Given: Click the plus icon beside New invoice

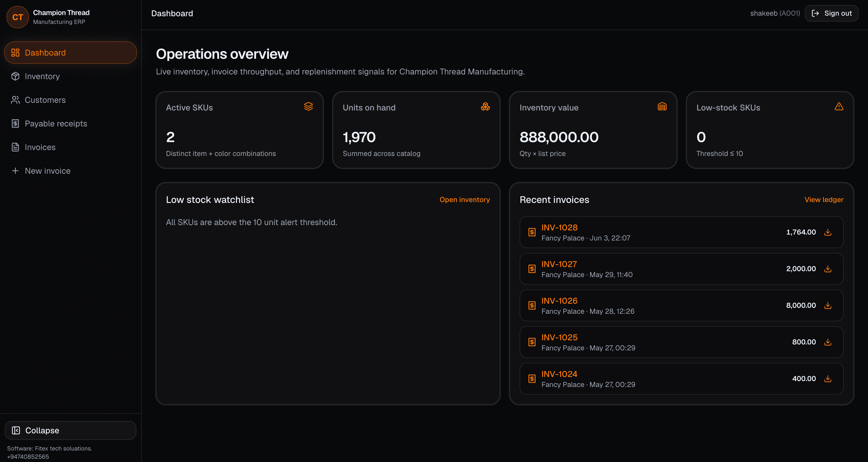Looking at the screenshot, I should tap(15, 171).
